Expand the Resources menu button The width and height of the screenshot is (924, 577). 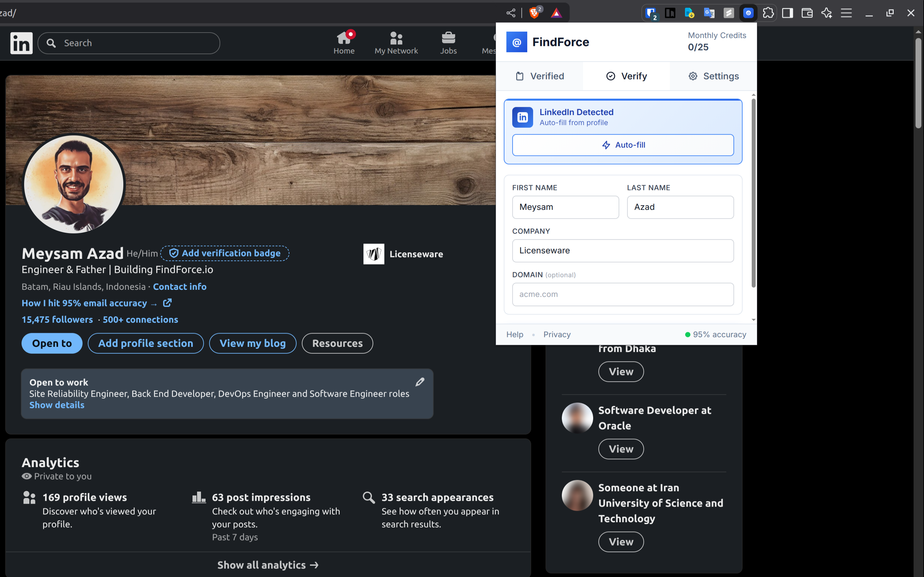coord(337,343)
